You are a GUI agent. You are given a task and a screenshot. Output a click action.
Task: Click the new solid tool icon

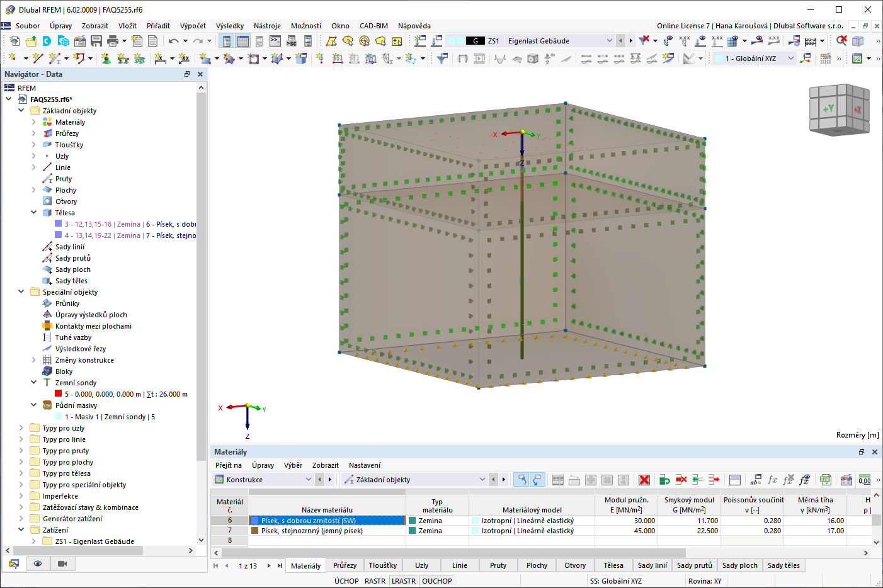tap(301, 59)
